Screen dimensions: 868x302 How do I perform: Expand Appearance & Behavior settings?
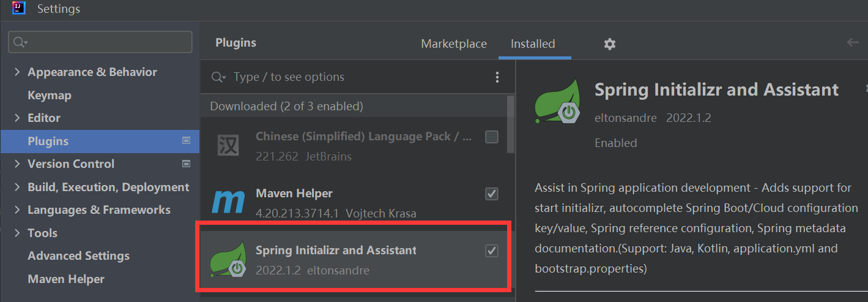(x=17, y=72)
